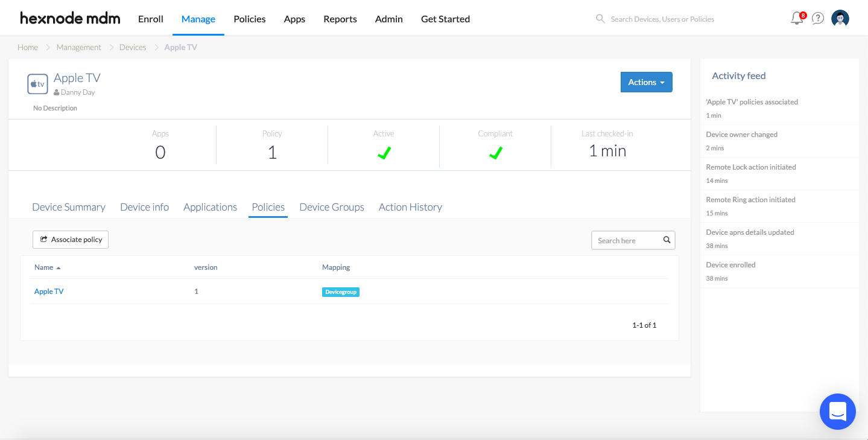Viewport: 868px width, 440px height.
Task: Click the Last checked-in 1 min value
Action: [x=607, y=151]
